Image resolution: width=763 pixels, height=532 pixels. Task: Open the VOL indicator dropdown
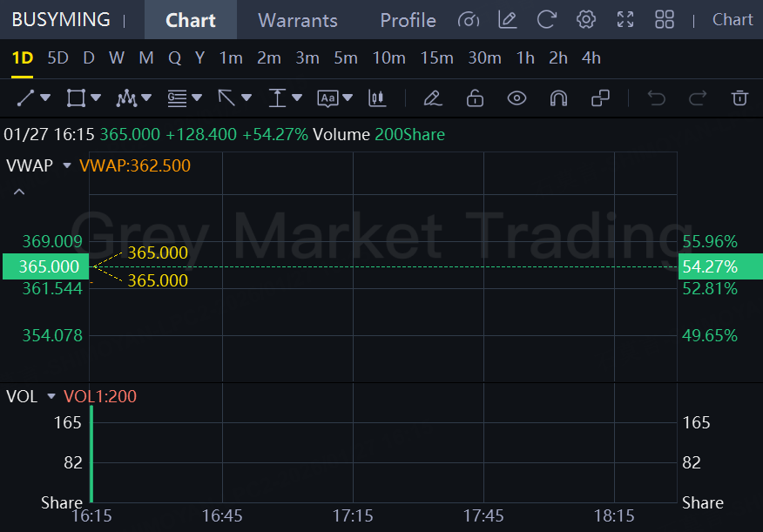(51, 397)
